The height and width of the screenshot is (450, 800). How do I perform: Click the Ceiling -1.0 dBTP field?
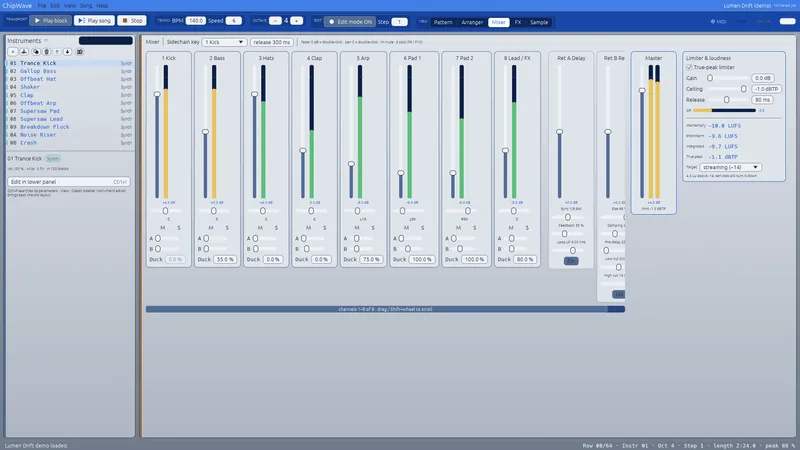click(x=767, y=89)
